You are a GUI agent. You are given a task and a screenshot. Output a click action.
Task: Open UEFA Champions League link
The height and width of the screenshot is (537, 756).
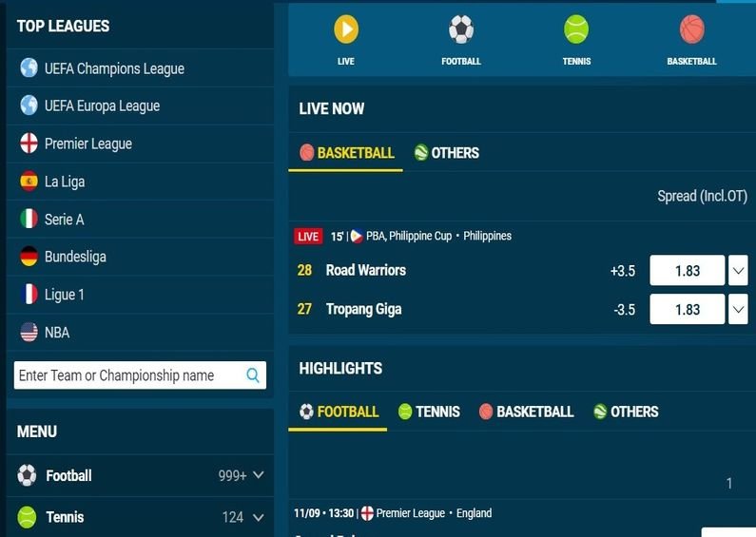tap(114, 68)
